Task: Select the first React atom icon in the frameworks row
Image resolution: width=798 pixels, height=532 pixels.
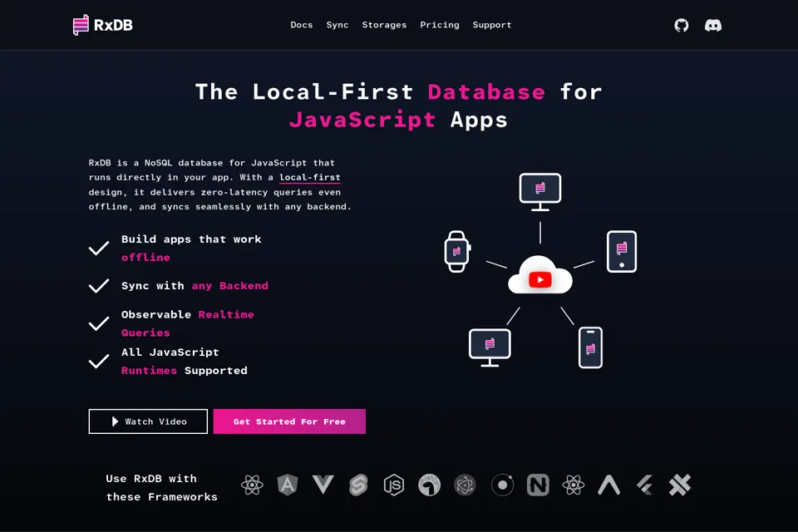Action: point(252,485)
